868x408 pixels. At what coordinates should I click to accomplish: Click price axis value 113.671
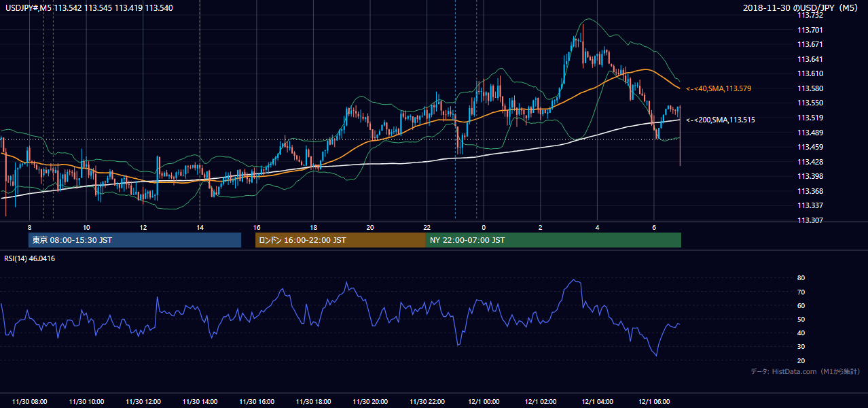(x=810, y=44)
